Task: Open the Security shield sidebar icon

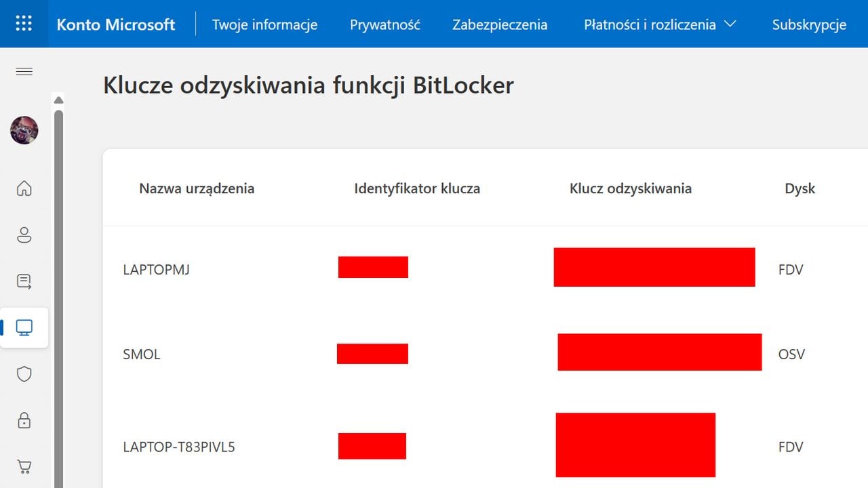Action: click(24, 374)
